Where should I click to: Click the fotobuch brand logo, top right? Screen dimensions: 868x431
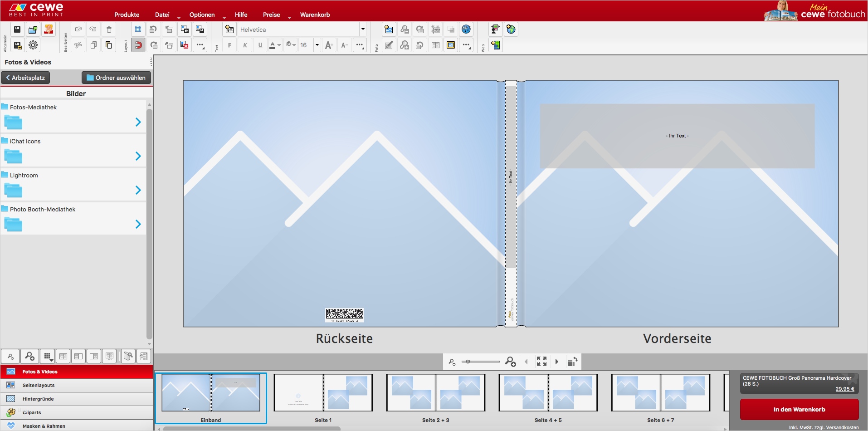tap(814, 11)
